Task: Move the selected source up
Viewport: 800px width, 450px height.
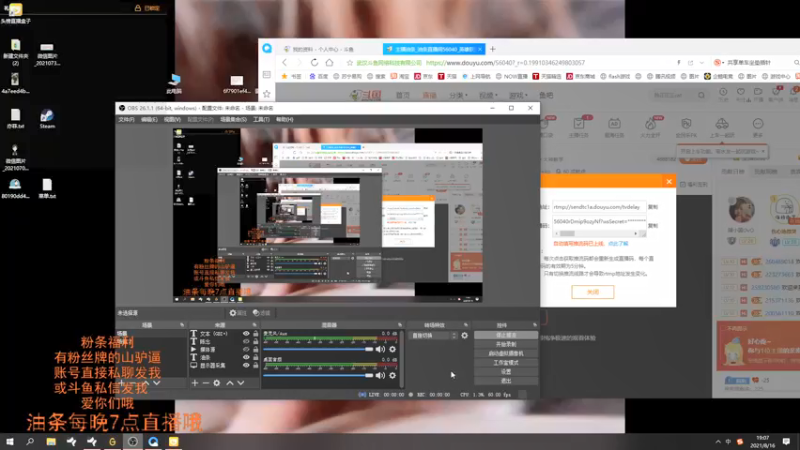Action: 230,383
